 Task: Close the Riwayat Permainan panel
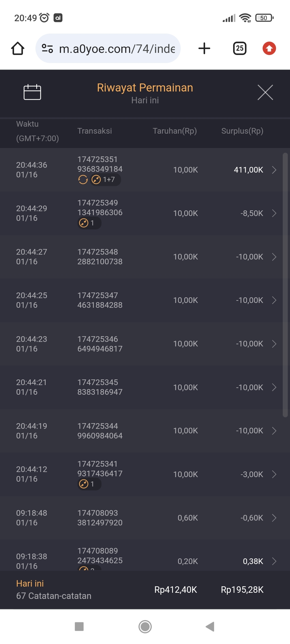pyautogui.click(x=265, y=92)
